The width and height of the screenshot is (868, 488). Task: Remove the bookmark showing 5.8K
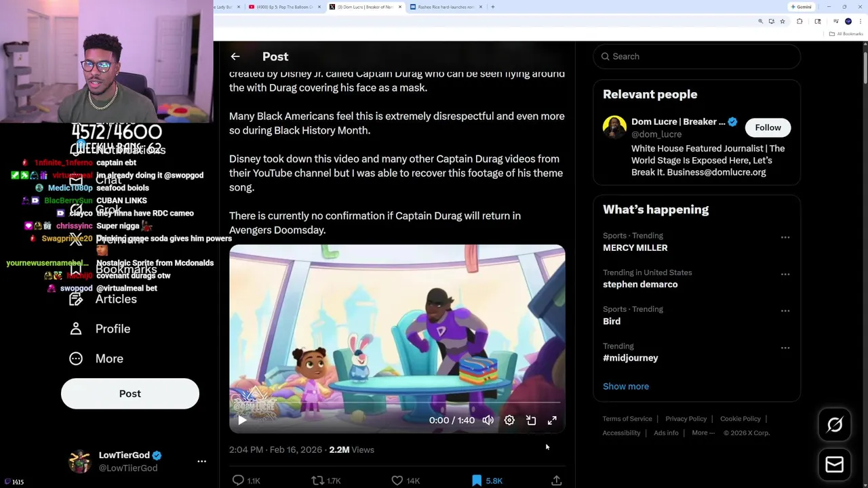tap(487, 481)
